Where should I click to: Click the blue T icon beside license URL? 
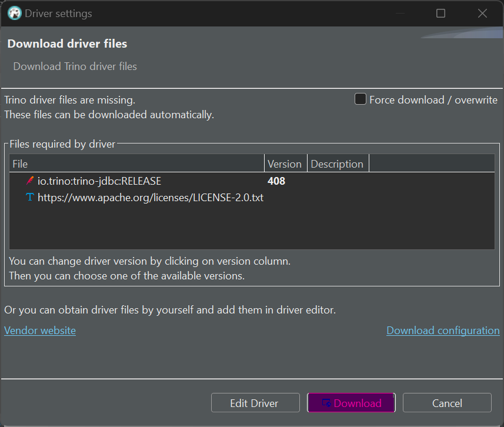point(30,197)
